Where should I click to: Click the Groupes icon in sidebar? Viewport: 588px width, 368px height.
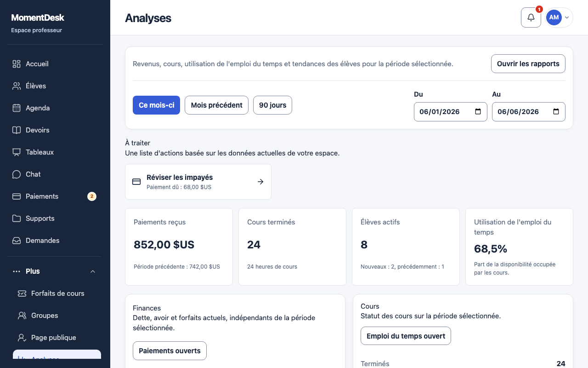(22, 316)
